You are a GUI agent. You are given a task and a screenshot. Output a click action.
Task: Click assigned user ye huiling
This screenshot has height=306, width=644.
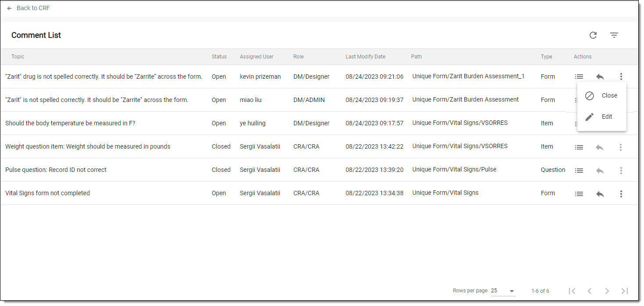click(x=253, y=123)
